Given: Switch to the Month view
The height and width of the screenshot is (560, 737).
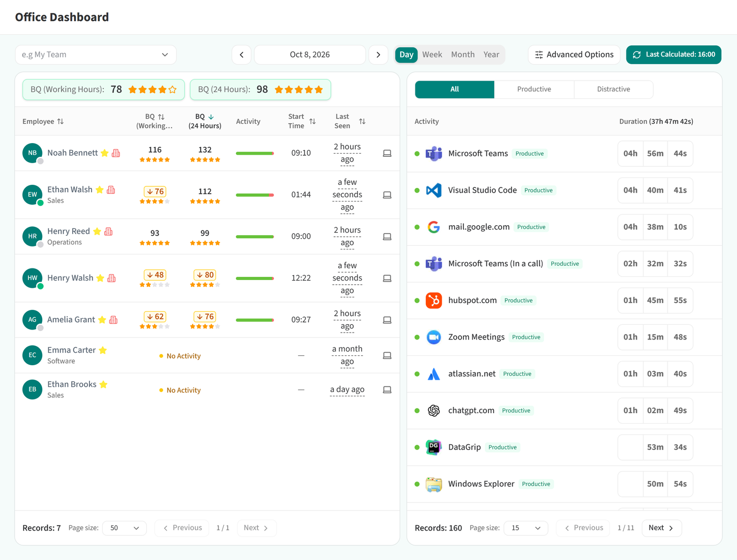Looking at the screenshot, I should tap(463, 55).
